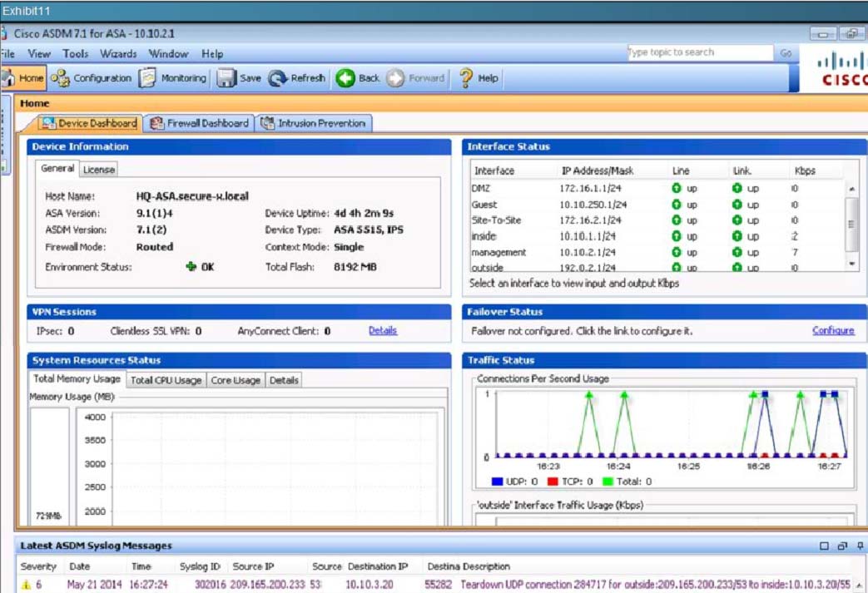Screen dimensions: 868x593
Task: Open the Wizards menu
Action: tap(118, 54)
